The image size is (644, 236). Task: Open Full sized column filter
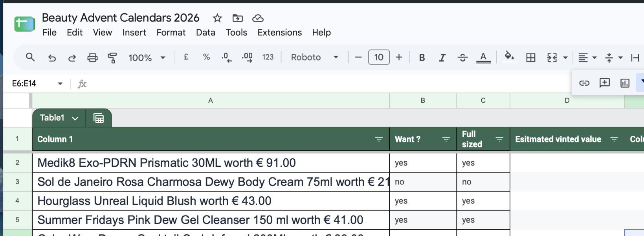pos(499,139)
